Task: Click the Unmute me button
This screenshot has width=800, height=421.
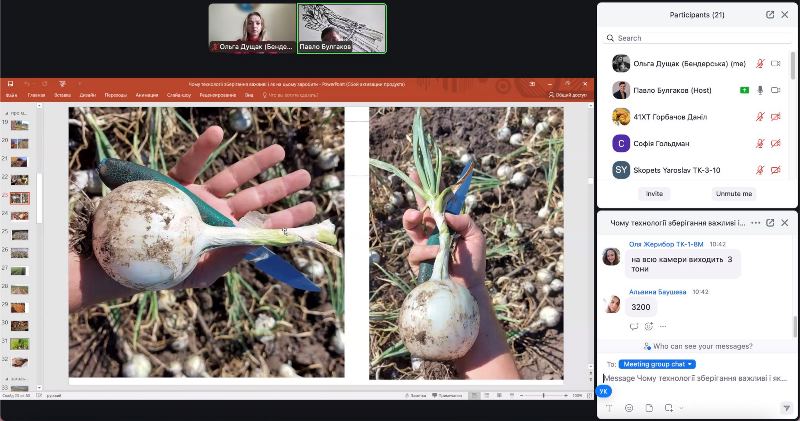Action: (x=734, y=194)
